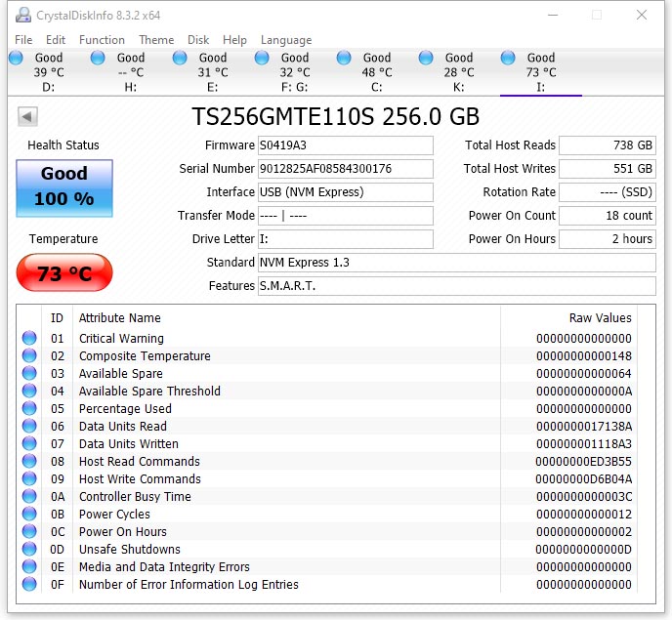Click status dot for Controller Busy Time
Viewport: 672px width, 620px height.
[29, 496]
